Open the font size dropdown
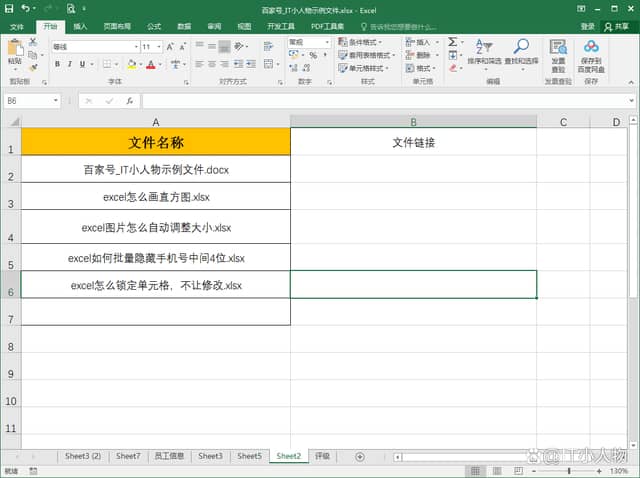 click(160, 47)
